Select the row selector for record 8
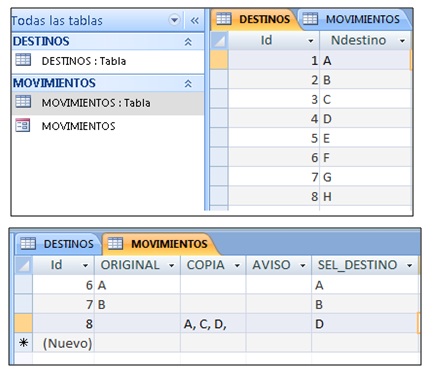Screen dimensions: 435x372 tap(24, 323)
